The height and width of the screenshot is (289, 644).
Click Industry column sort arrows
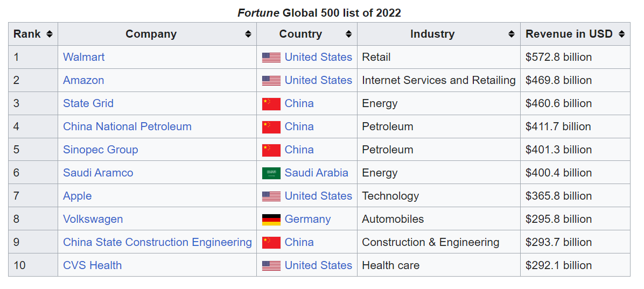pos(512,34)
